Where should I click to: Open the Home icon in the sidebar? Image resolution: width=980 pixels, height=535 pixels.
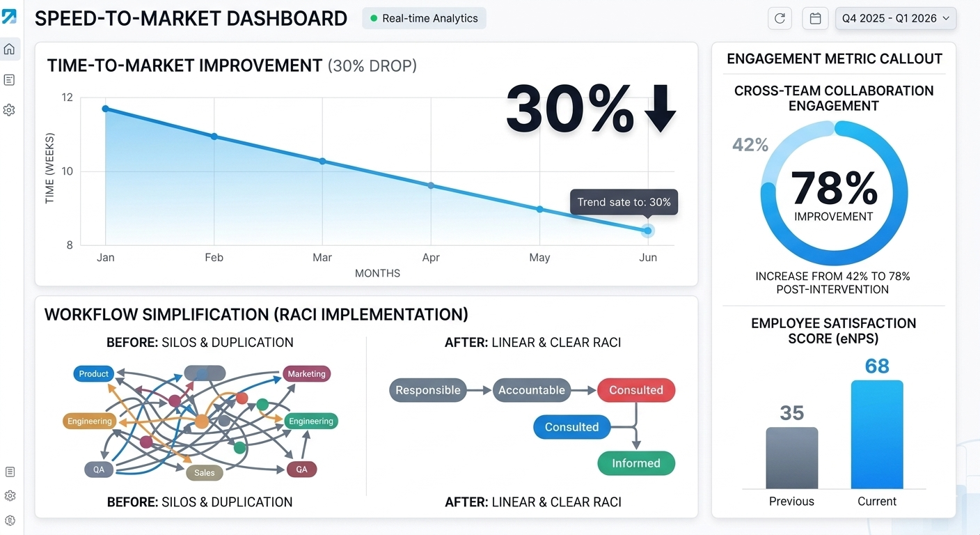pos(9,49)
